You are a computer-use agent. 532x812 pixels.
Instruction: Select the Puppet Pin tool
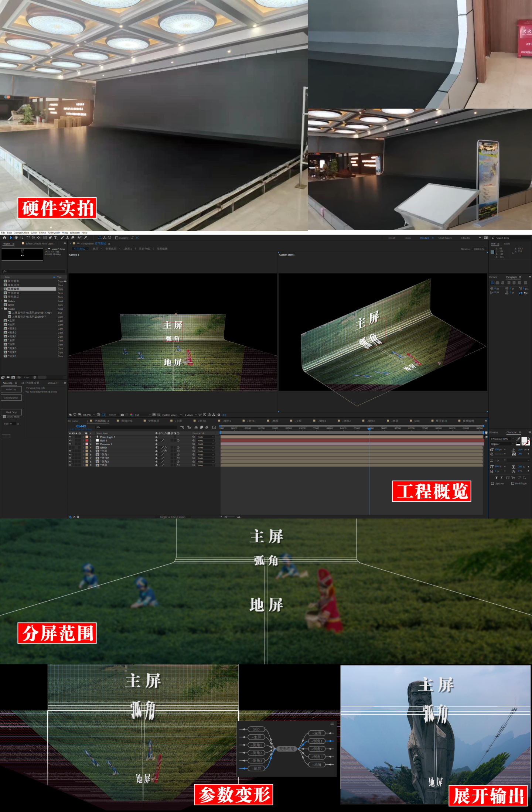tap(86, 238)
